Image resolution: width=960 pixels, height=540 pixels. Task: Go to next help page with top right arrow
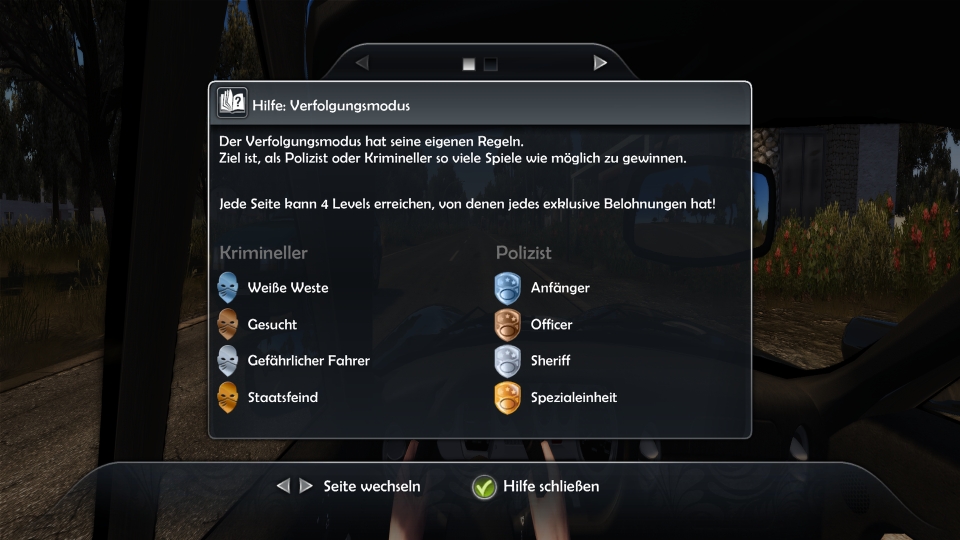(x=600, y=62)
